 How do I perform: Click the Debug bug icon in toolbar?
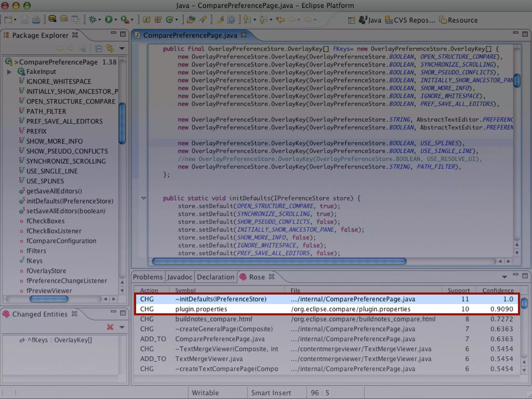click(93, 20)
